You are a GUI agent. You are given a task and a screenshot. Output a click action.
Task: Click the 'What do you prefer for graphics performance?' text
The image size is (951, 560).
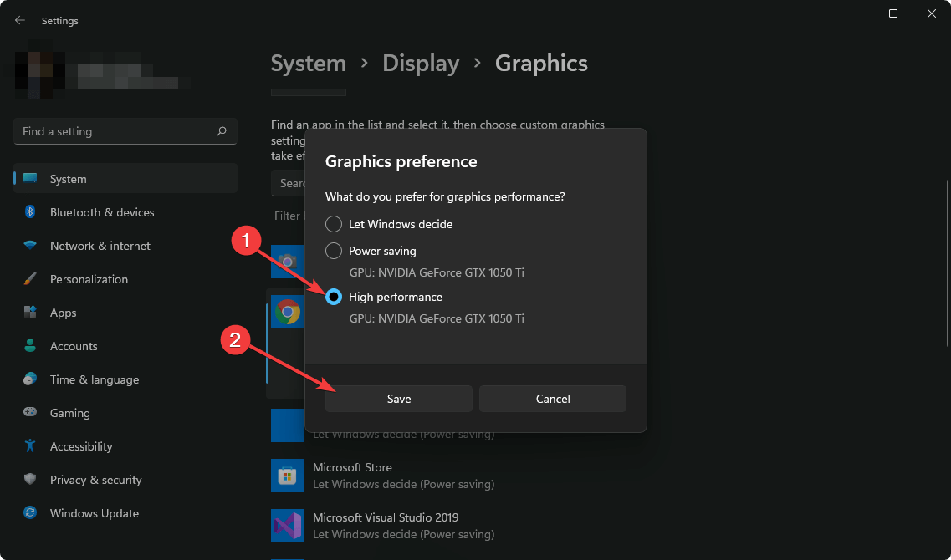(x=445, y=197)
